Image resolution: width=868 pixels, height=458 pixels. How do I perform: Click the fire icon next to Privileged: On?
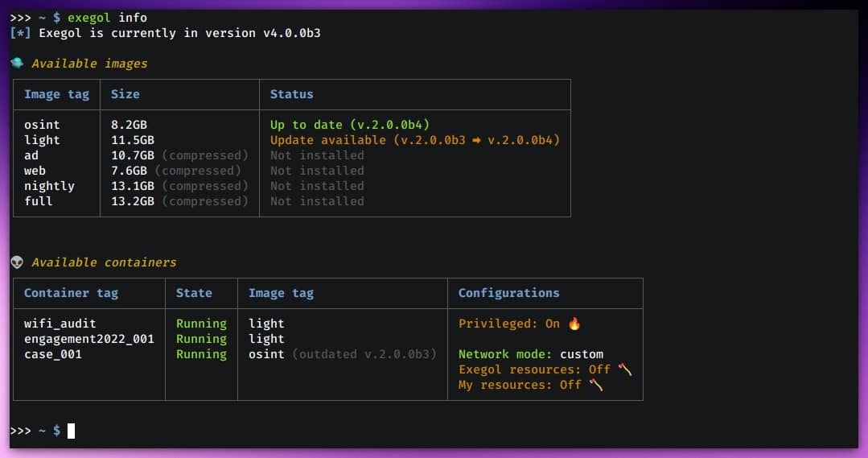coord(574,324)
